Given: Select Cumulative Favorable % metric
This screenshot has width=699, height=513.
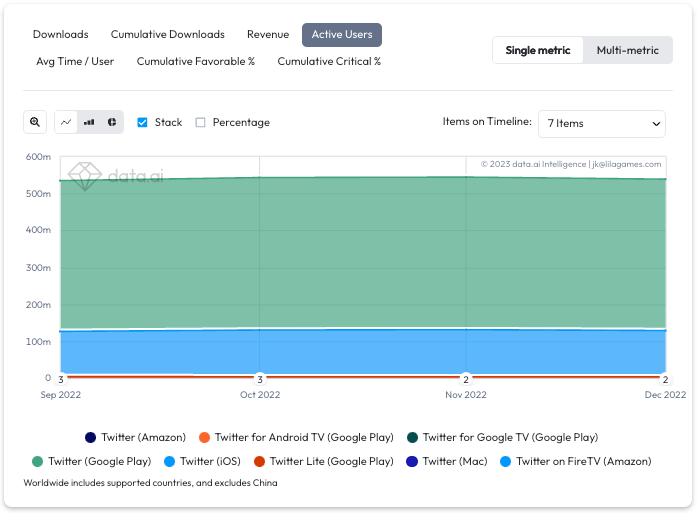Looking at the screenshot, I should (x=196, y=62).
